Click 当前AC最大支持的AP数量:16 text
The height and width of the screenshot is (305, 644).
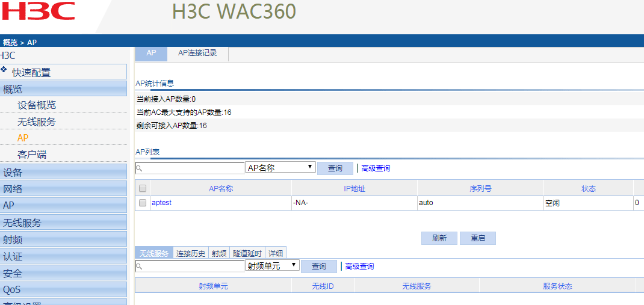point(184,112)
